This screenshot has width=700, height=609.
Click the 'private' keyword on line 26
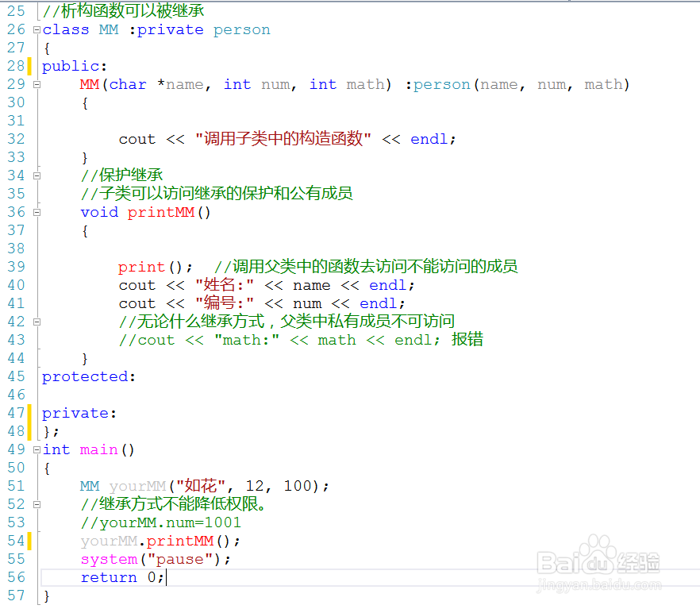pos(170,30)
